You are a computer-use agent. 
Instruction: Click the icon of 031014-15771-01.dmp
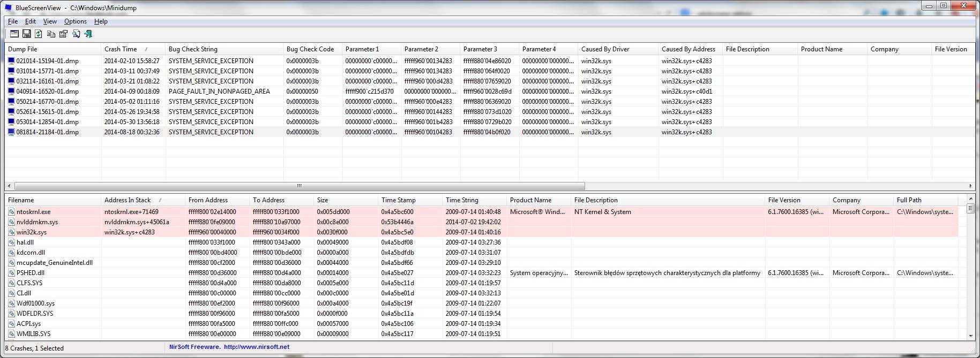(11, 71)
